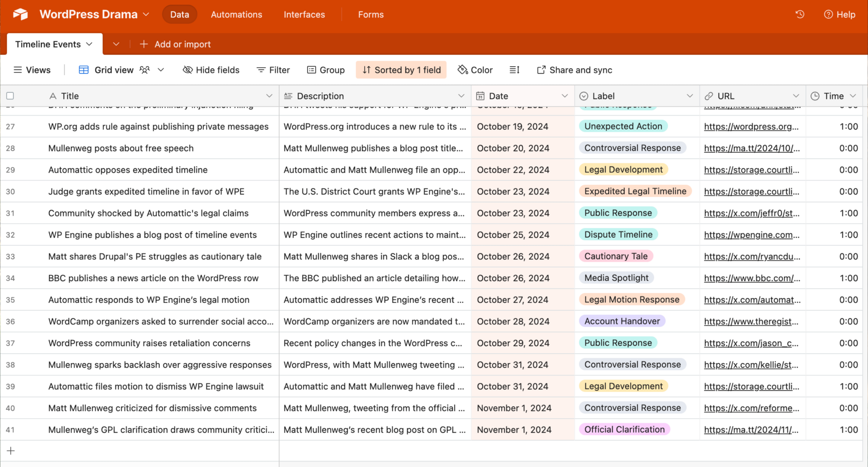The width and height of the screenshot is (868, 467).
Task: Expand the secondary chevron view selector
Action: click(x=115, y=44)
